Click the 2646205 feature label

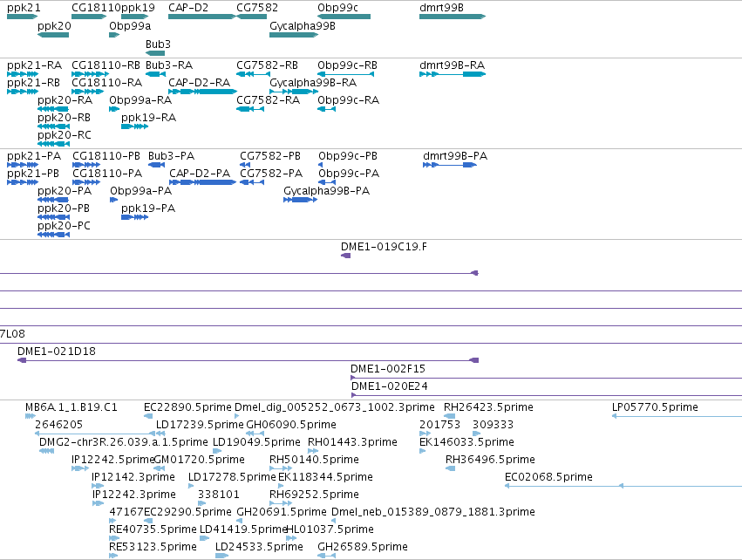pyautogui.click(x=58, y=425)
